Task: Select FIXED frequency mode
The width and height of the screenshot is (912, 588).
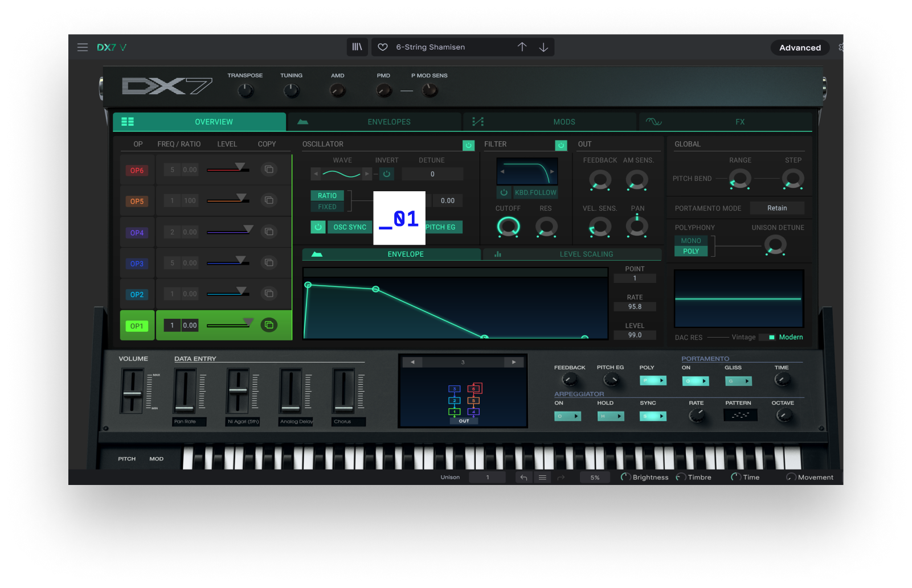Action: tap(327, 207)
